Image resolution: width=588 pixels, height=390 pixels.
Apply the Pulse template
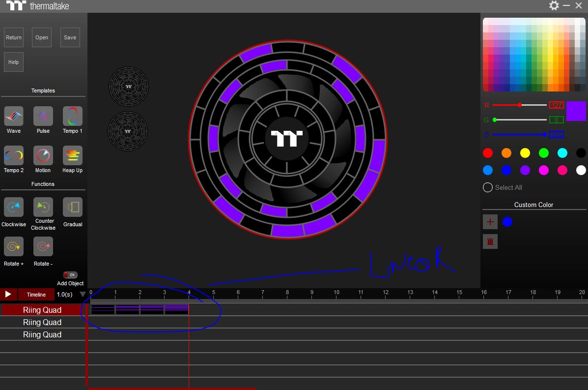point(43,117)
